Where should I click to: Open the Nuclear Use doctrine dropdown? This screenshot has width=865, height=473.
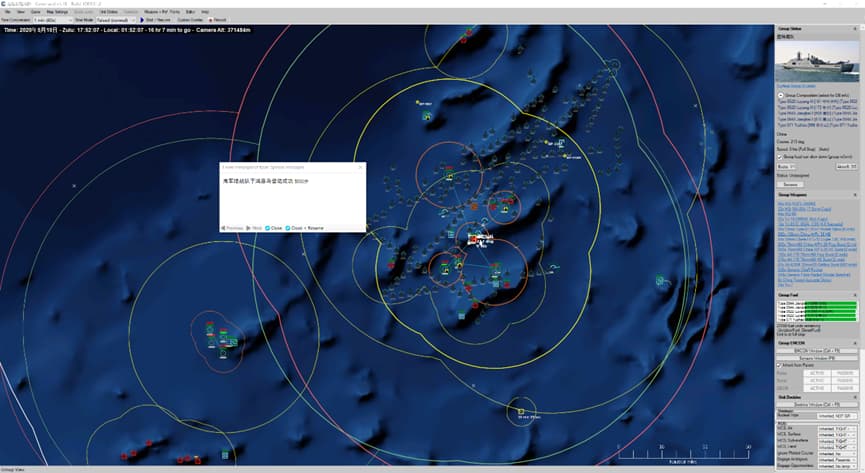click(837, 416)
